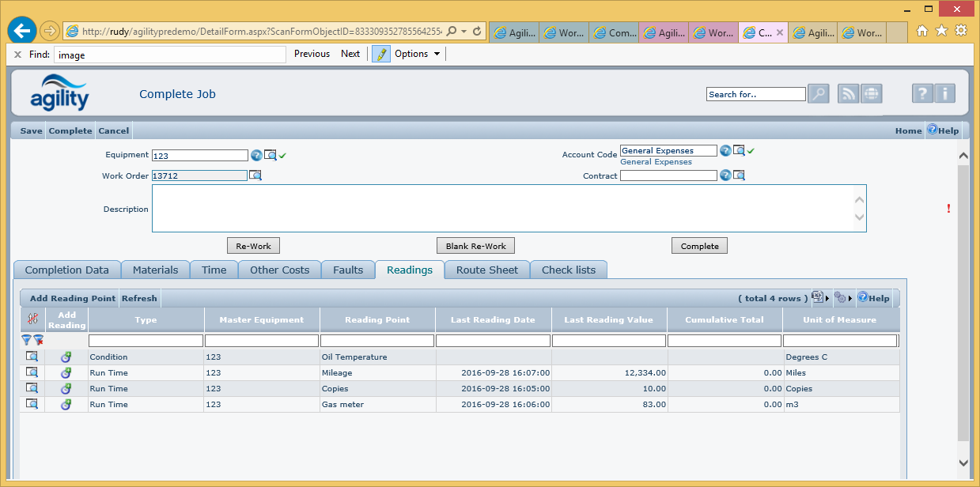Expand the find bar Options dropdown
The image size is (980, 487).
pos(417,54)
